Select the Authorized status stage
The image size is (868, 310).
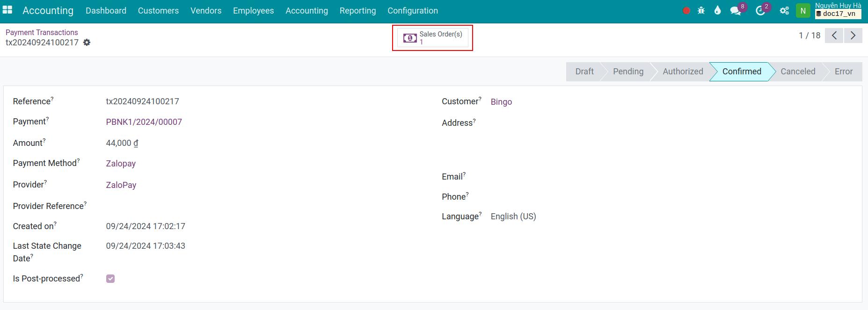pos(683,72)
